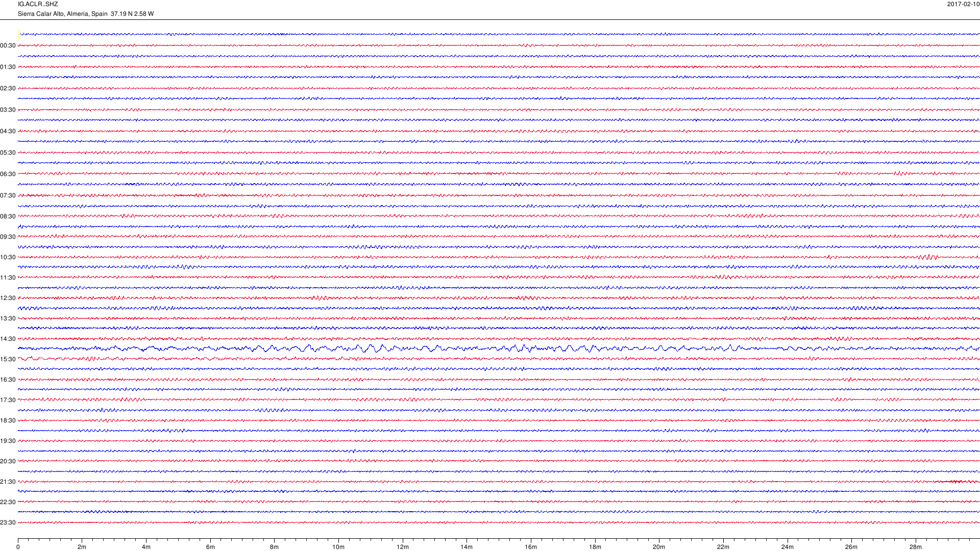Click the 16m axis tick label

[531, 547]
